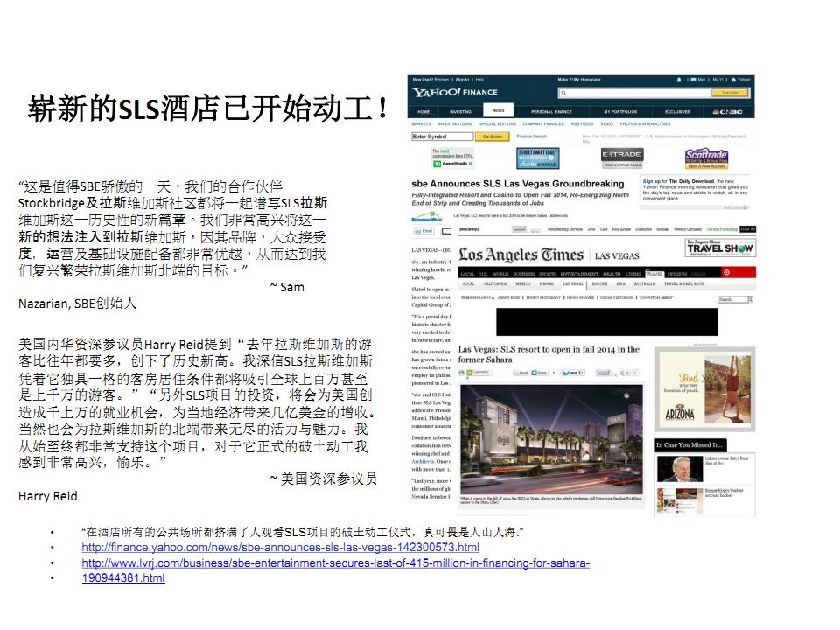Click the SLS resort to open in fall 2014 headline
This screenshot has width=840, height=630.
549,354
